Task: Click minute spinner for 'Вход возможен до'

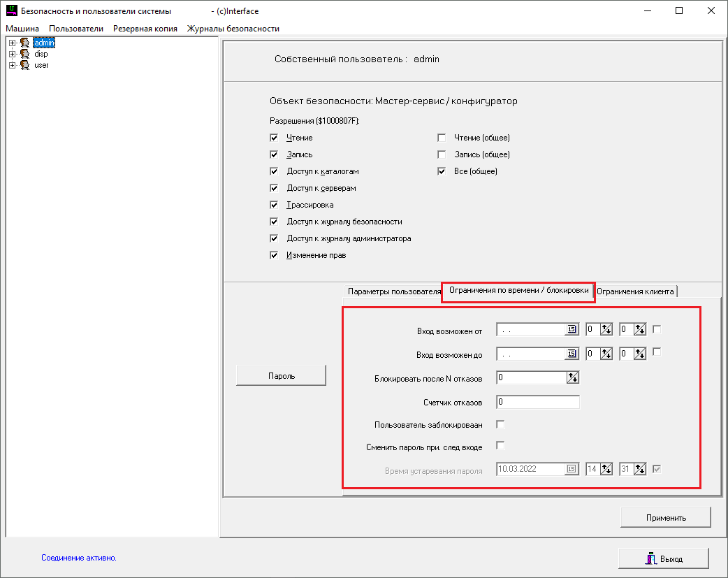Action: click(639, 354)
